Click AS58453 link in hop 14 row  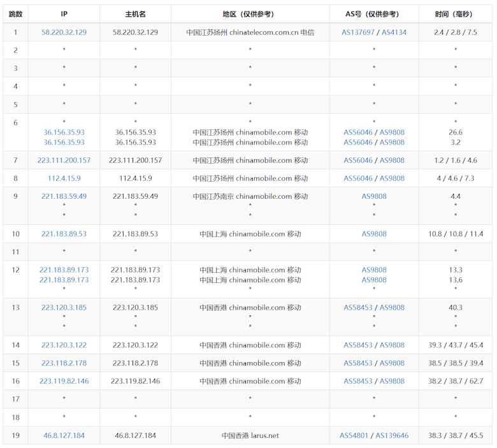(358, 345)
